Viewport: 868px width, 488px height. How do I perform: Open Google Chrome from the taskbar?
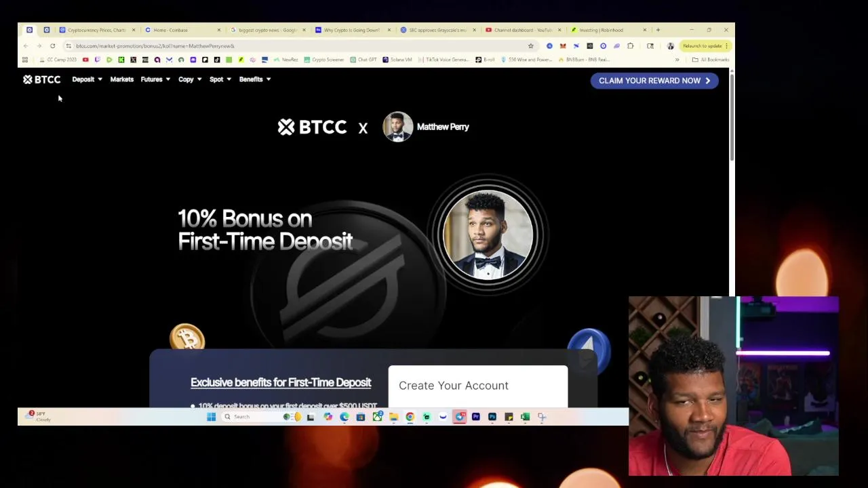coord(410,417)
